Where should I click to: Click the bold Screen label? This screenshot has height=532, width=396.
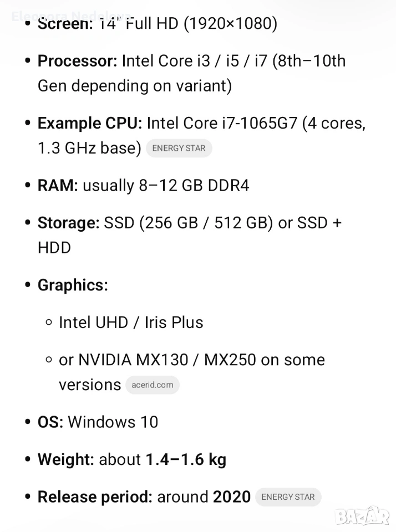[x=65, y=24]
